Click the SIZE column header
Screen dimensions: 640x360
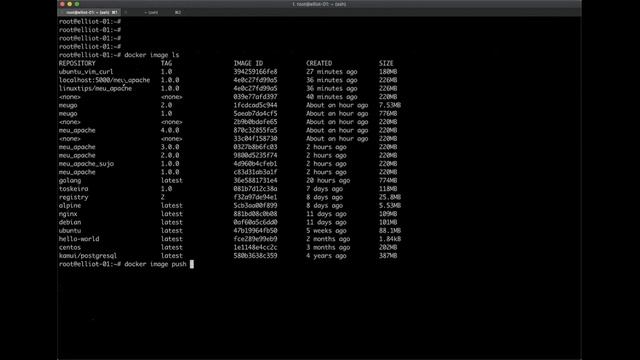point(386,63)
